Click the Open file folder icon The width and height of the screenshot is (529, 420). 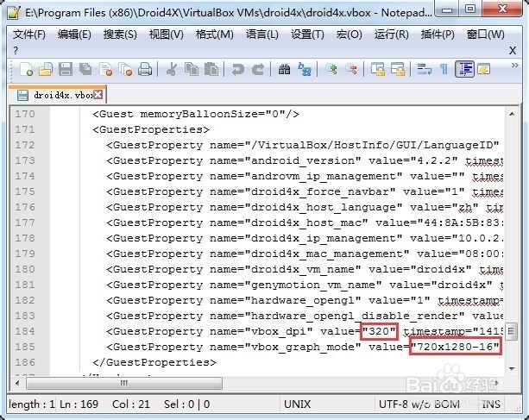[x=46, y=70]
